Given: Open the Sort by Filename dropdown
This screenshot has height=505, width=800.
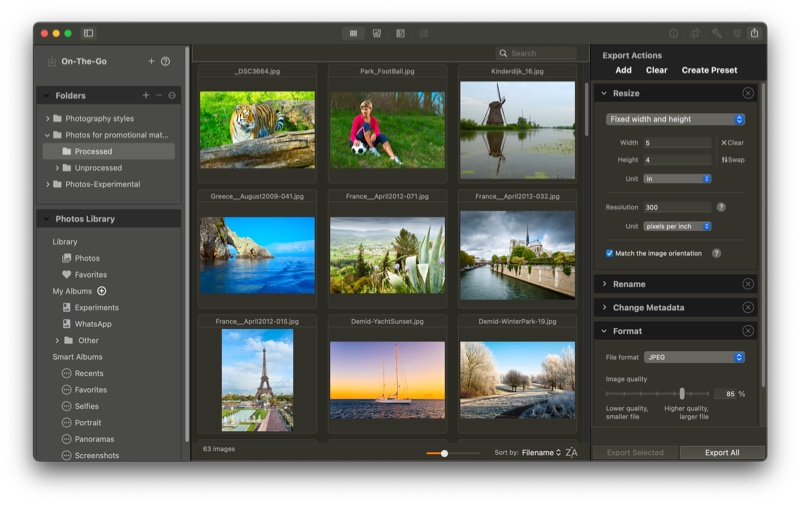Looking at the screenshot, I should click(x=541, y=452).
